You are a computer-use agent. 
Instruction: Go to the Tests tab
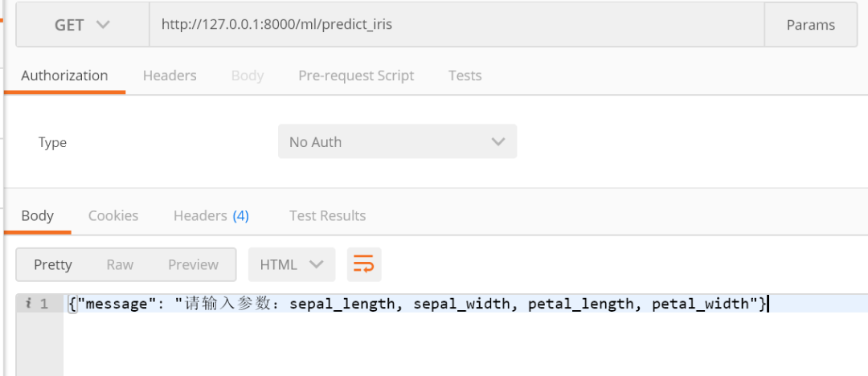point(465,76)
